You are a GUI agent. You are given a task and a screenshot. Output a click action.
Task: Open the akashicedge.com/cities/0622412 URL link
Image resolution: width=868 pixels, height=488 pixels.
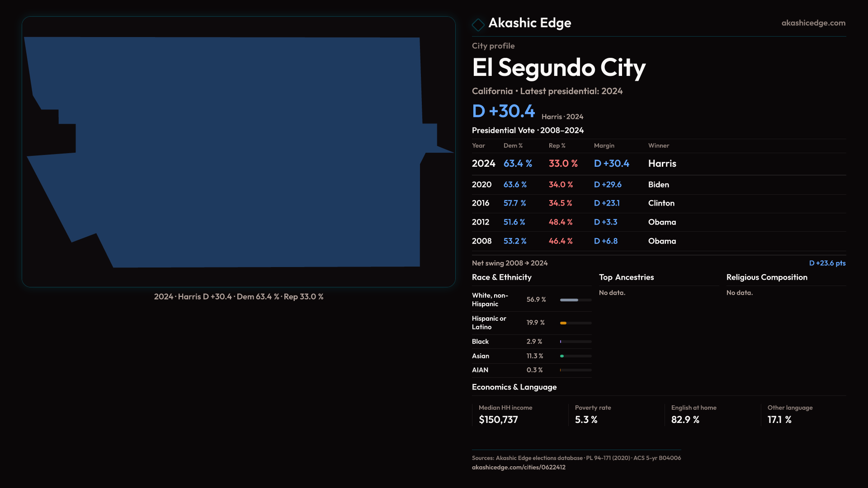click(519, 467)
